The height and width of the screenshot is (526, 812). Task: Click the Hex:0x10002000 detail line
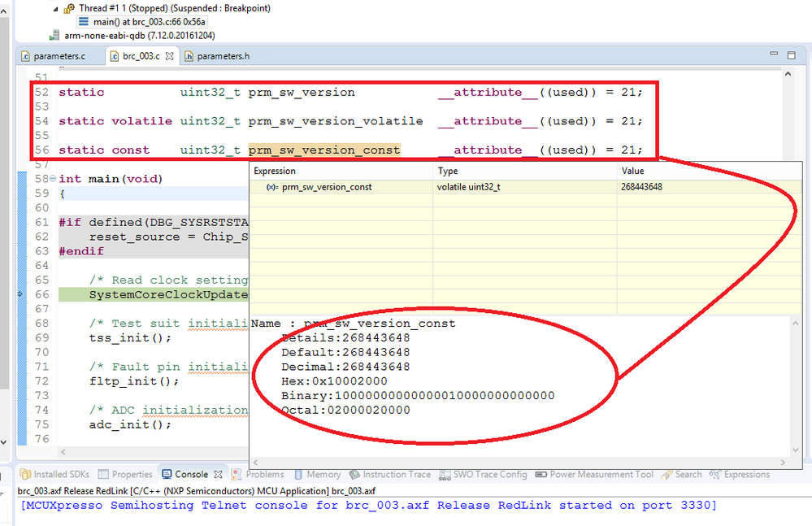tap(334, 381)
